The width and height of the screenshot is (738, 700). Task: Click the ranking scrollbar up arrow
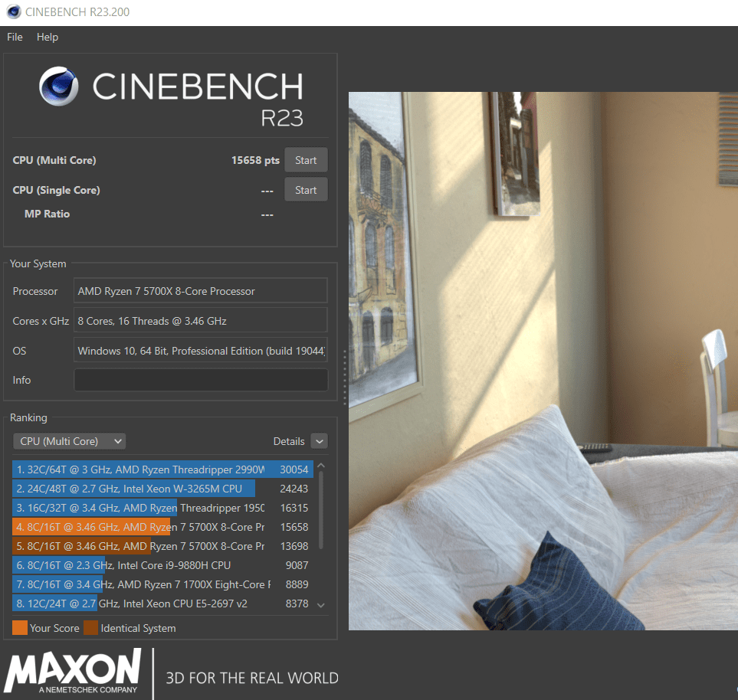pyautogui.click(x=321, y=465)
